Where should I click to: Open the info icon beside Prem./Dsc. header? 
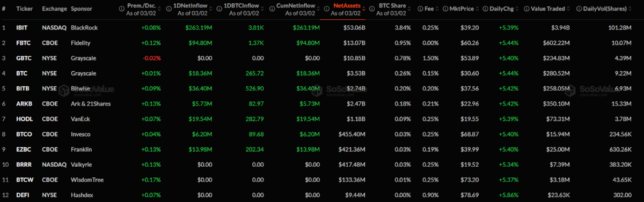click(x=122, y=9)
